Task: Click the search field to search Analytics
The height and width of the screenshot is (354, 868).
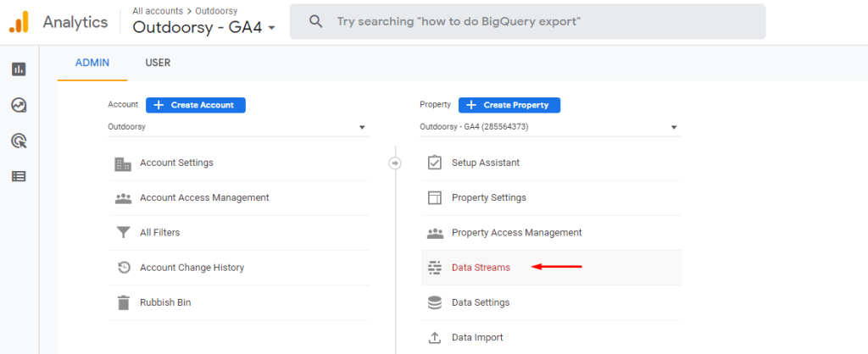Action: pyautogui.click(x=527, y=21)
